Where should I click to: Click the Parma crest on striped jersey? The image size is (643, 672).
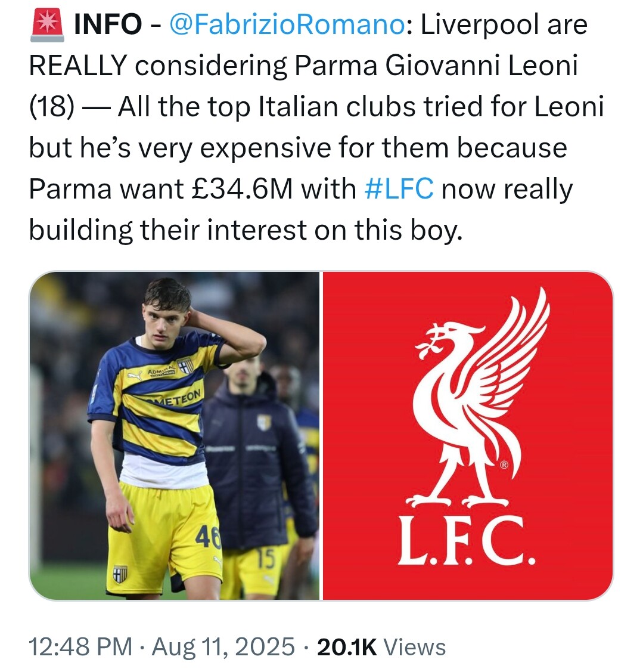pyautogui.click(x=187, y=366)
